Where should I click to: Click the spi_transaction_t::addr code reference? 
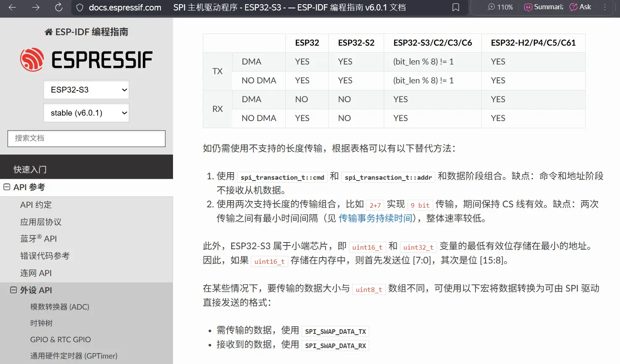(x=388, y=177)
